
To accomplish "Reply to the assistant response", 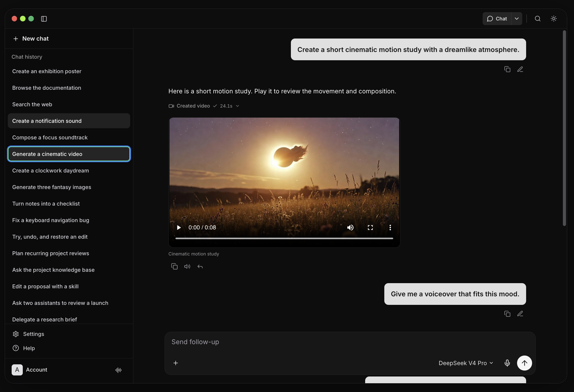I will click(200, 266).
